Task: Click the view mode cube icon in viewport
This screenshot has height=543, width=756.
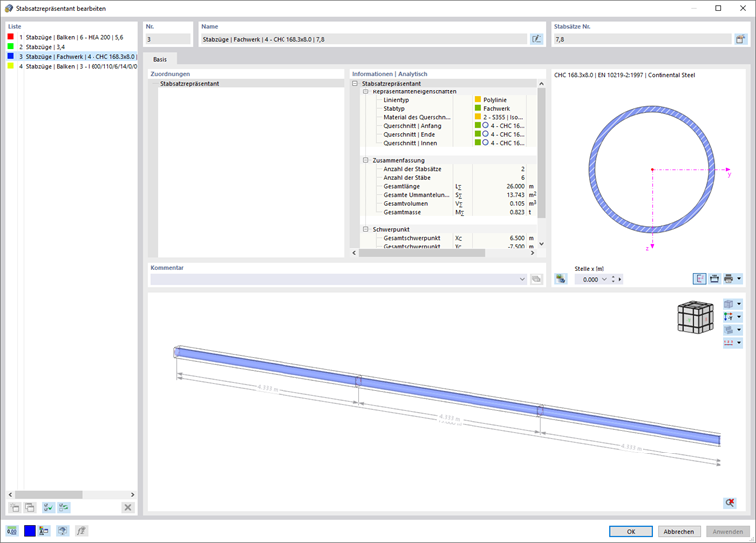Action: [728, 304]
